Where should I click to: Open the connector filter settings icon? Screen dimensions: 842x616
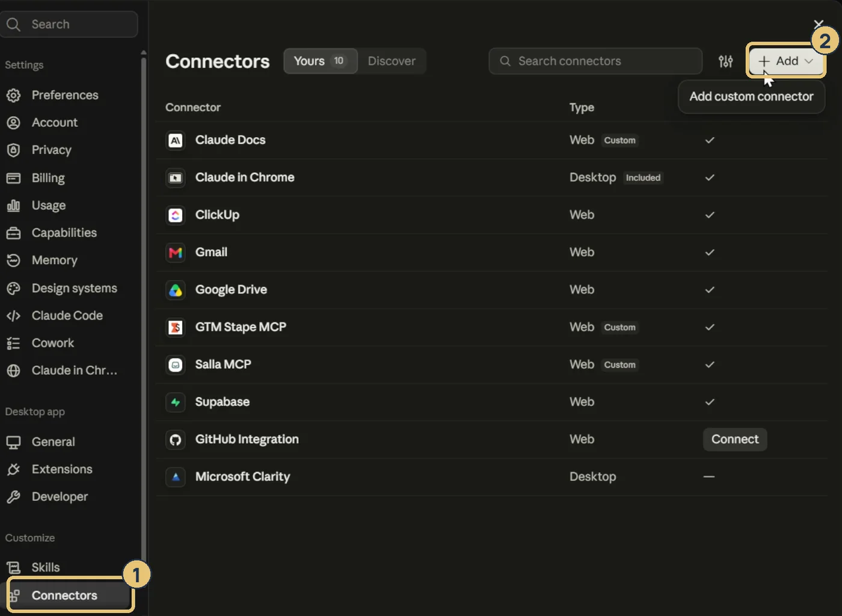725,61
